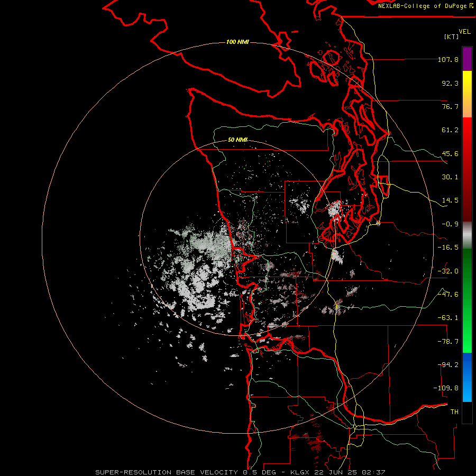Click the 61.2 velocity legend value

450,130
